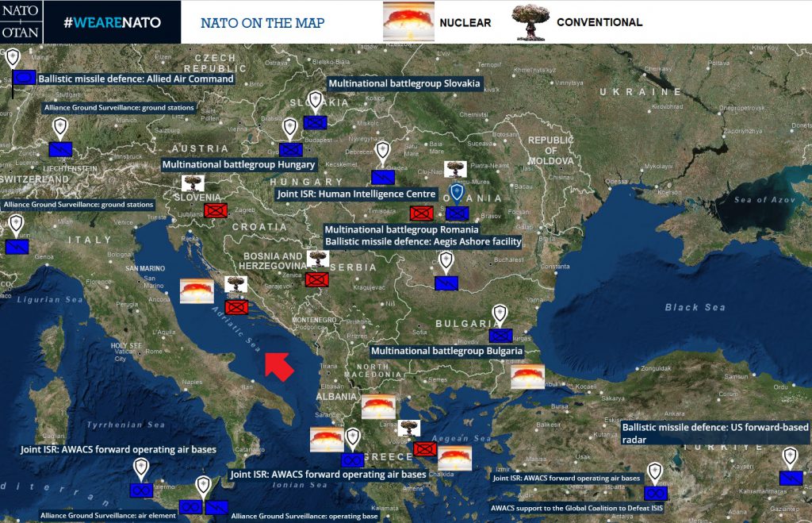The height and width of the screenshot is (523, 812).
Task: Click the CONVENTIONAL legend label
Action: 599,22
